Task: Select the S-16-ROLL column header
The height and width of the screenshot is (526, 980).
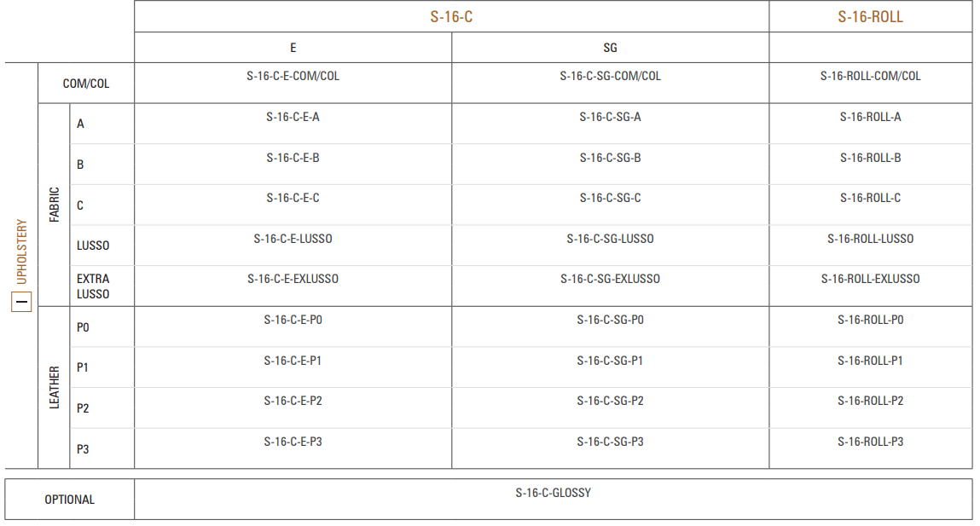Action: pyautogui.click(x=870, y=17)
